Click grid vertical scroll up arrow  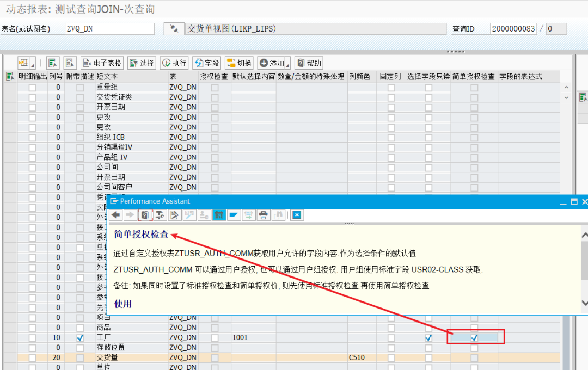tap(566, 88)
